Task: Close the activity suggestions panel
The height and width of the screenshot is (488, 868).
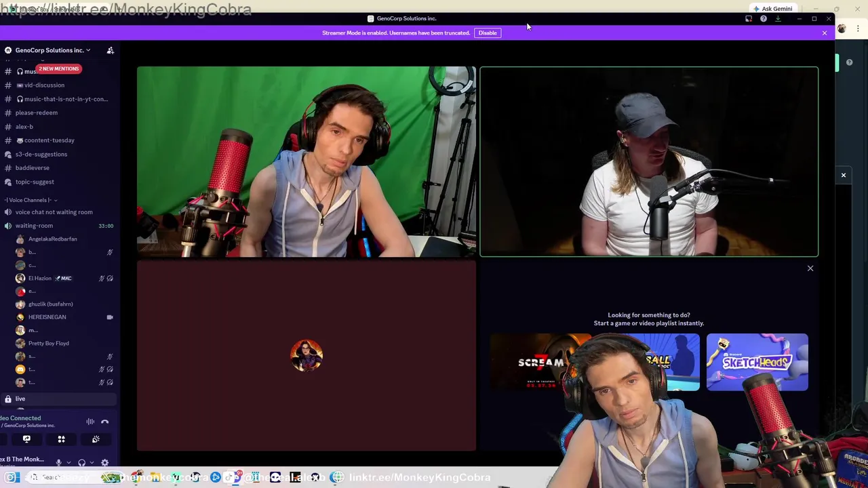Action: click(810, 268)
